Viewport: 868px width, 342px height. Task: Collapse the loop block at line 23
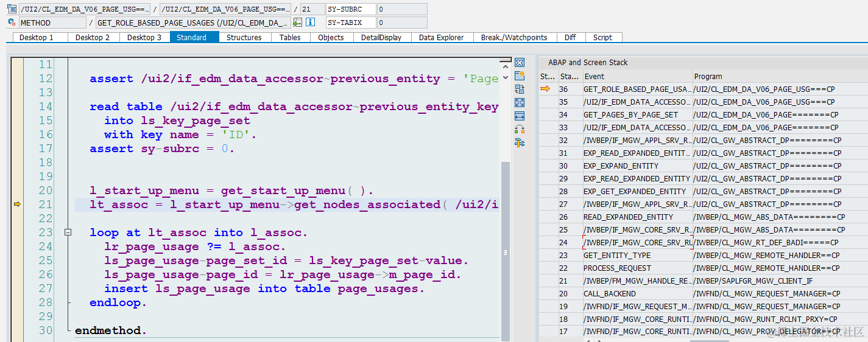(68, 232)
